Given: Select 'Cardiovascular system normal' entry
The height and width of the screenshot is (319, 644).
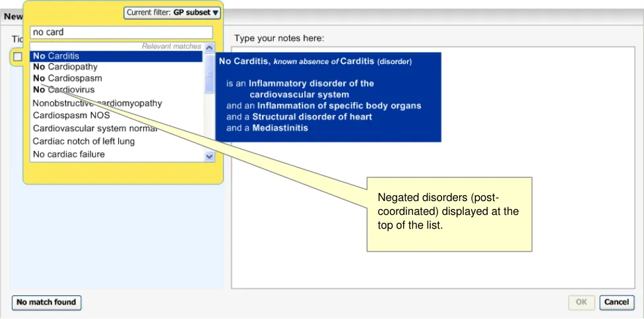Looking at the screenshot, I should [x=94, y=128].
